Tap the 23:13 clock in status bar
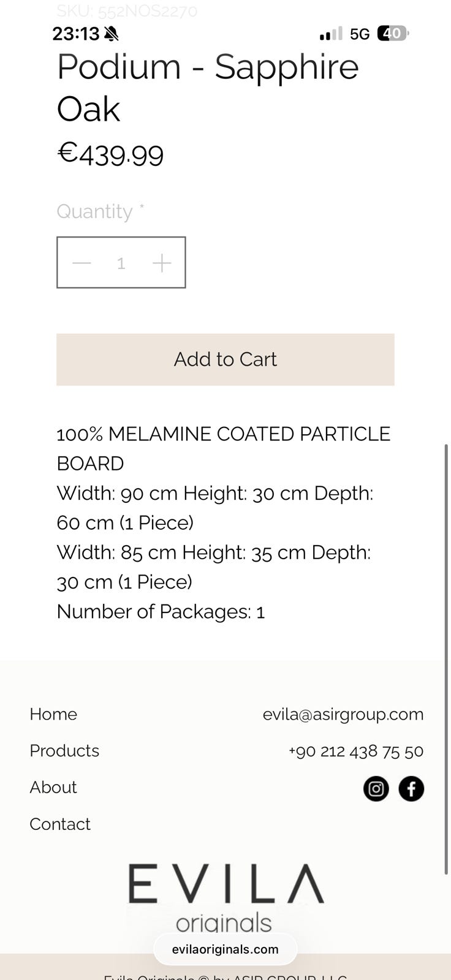 tap(76, 34)
